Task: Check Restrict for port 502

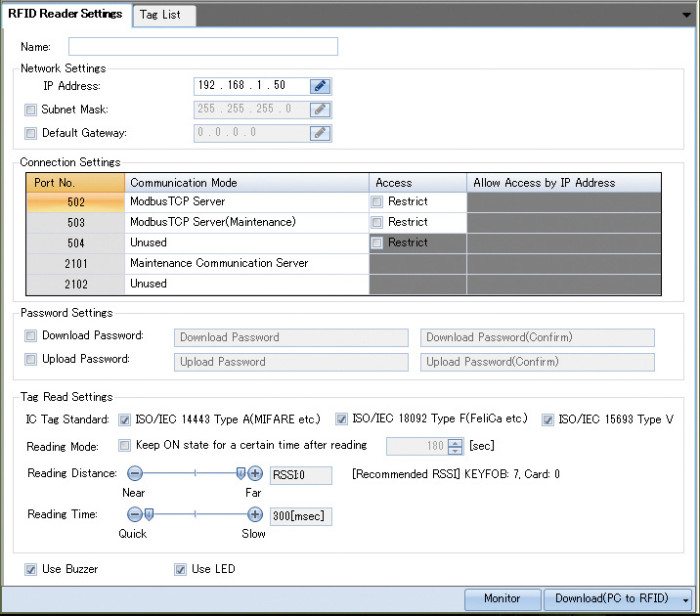Action: [x=377, y=202]
